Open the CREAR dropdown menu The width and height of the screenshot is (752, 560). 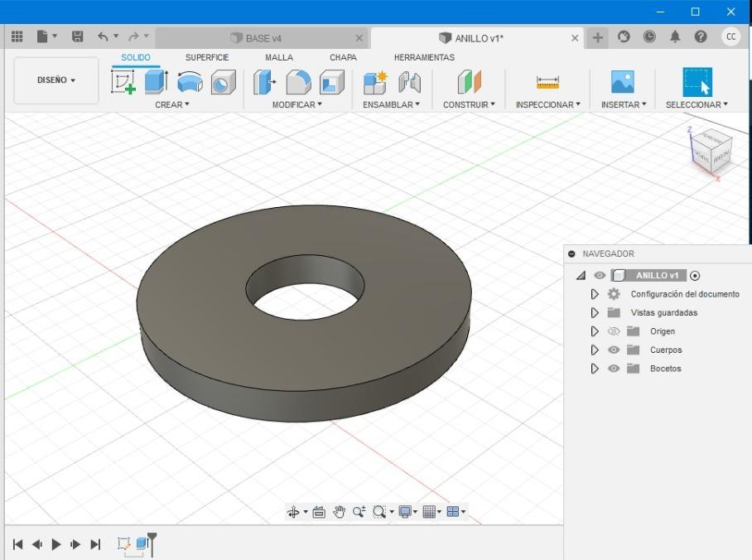pos(171,104)
